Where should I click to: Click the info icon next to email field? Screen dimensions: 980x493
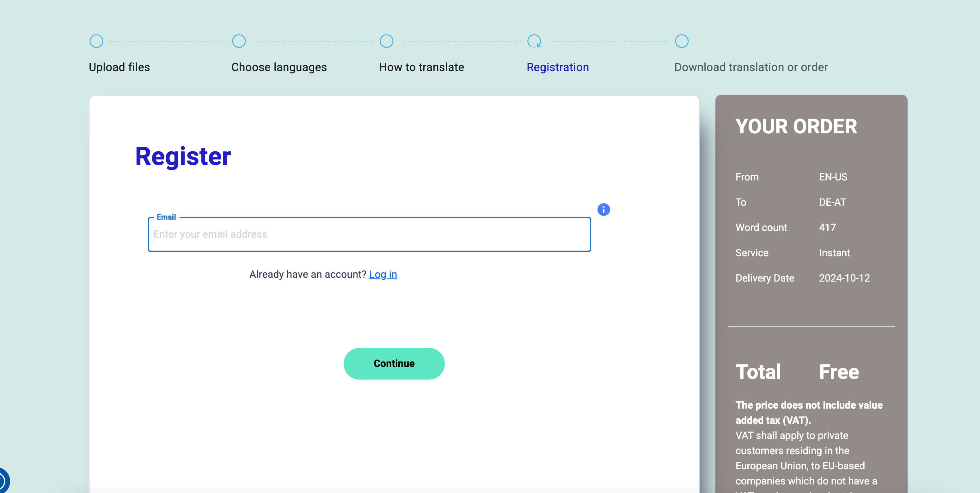[603, 210]
